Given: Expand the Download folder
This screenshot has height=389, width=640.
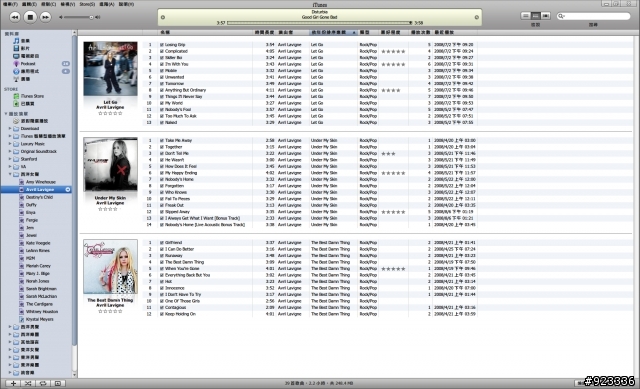Looking at the screenshot, I should [x=10, y=128].
